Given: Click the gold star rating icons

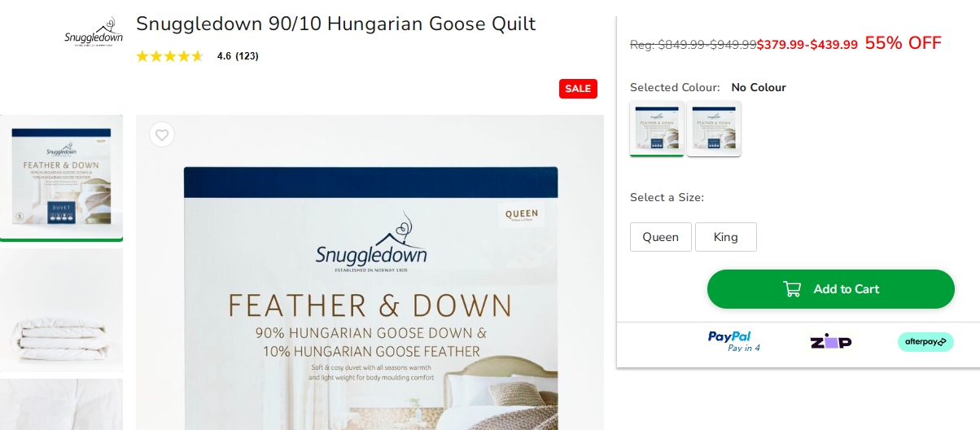Looking at the screenshot, I should click(170, 56).
